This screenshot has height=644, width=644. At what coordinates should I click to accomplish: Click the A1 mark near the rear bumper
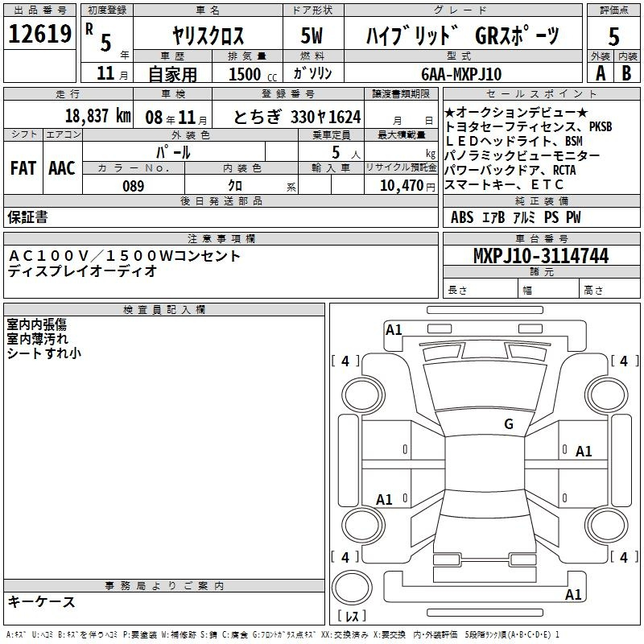573,595
